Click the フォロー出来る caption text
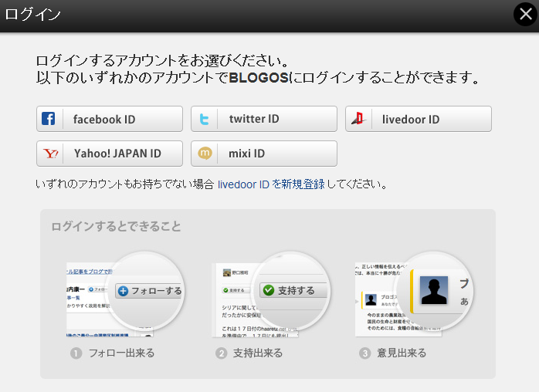The height and width of the screenshot is (392, 539). 122,353
